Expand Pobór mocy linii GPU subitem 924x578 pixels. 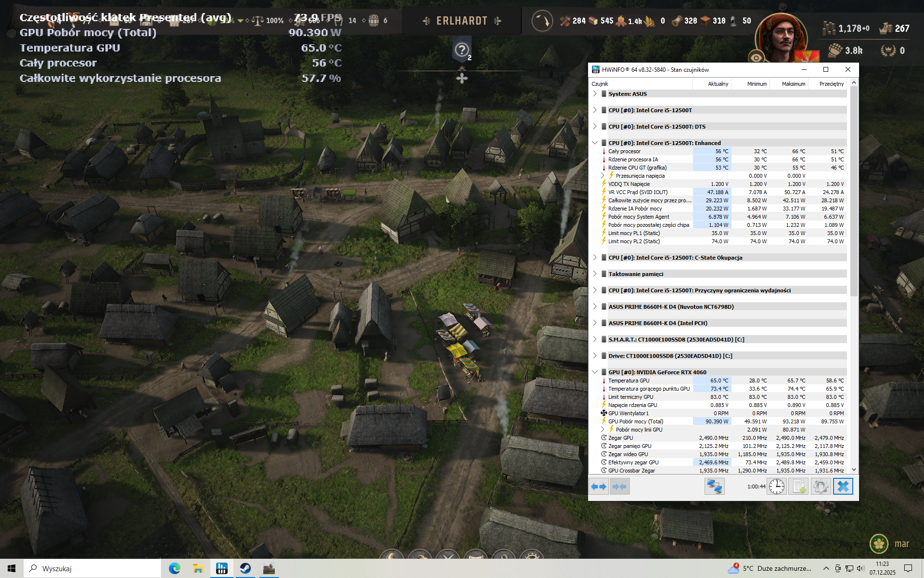click(603, 430)
